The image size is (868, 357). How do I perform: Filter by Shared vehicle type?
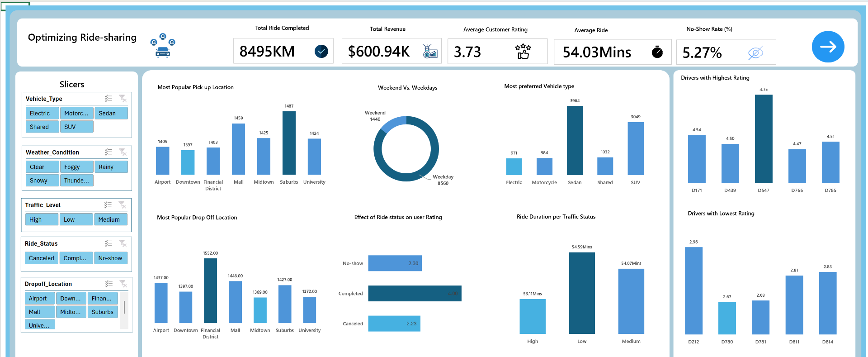[42, 127]
